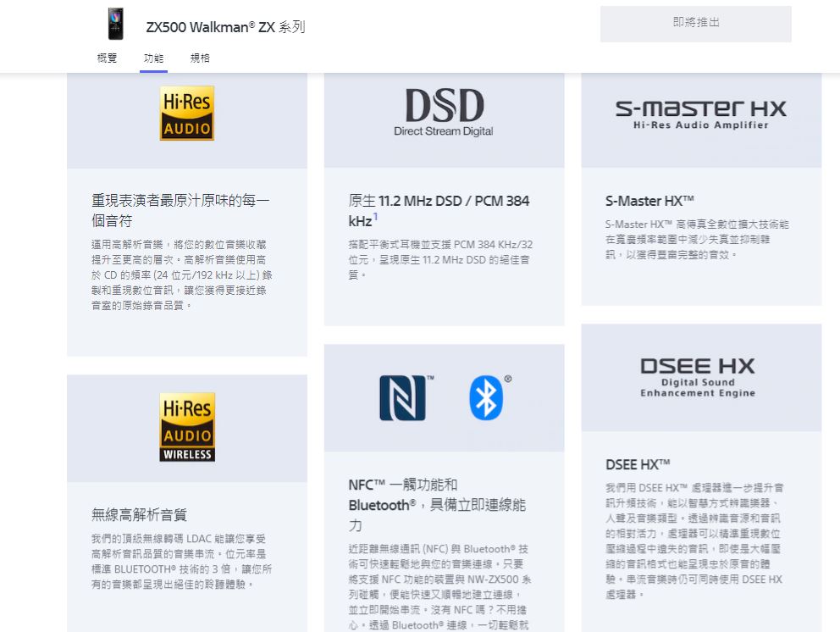Click paragraph beginning 我們用 DSEE HX™ 處理器
Image resolution: width=840 pixels, height=632 pixels.
694,541
